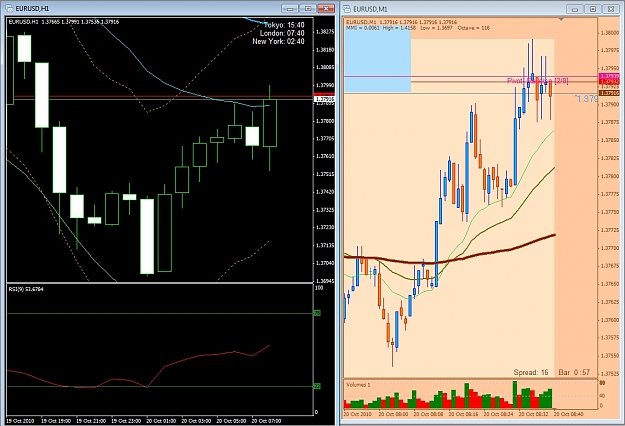The image size is (625, 426).
Task: Close the EURUSD,M1 chart window
Action: click(x=611, y=9)
